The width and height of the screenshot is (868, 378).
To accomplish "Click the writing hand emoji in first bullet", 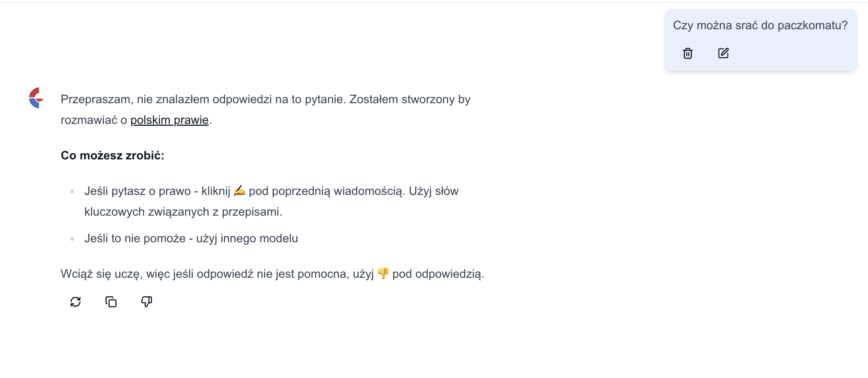I will [239, 190].
